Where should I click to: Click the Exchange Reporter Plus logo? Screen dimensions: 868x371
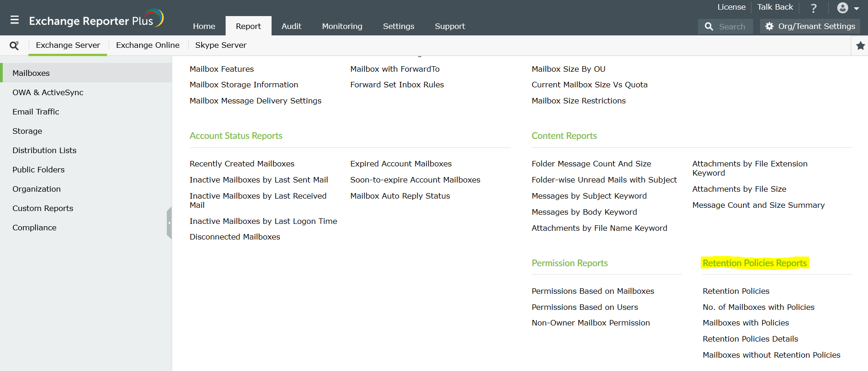point(96,20)
